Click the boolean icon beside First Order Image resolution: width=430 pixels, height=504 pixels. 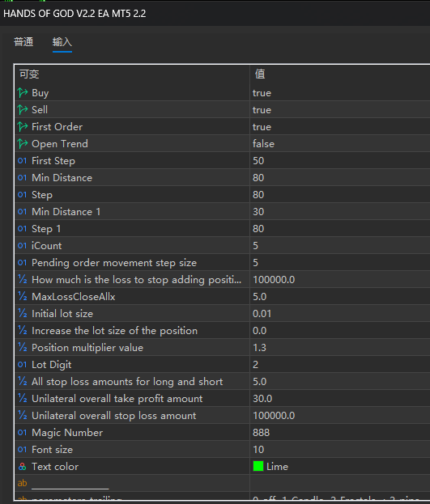click(x=23, y=127)
